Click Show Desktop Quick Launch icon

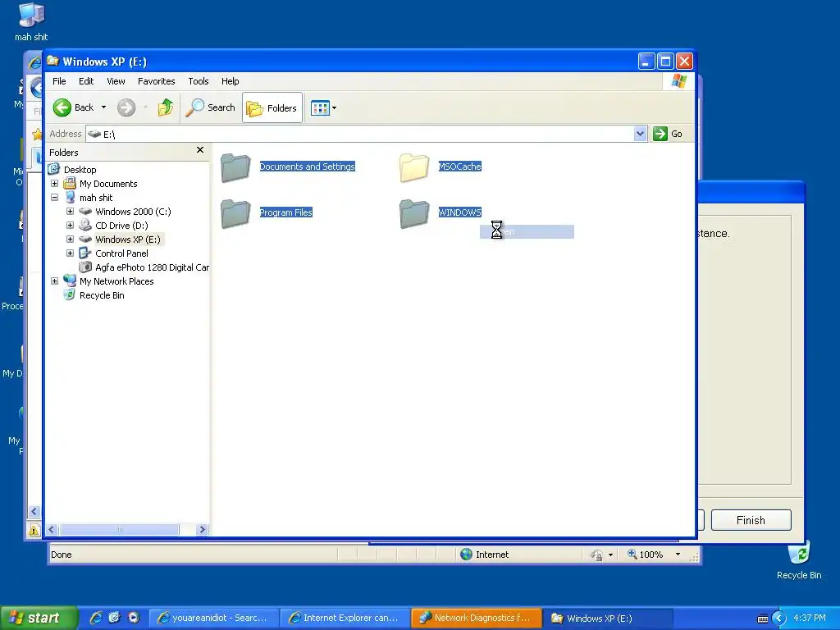[x=114, y=618]
